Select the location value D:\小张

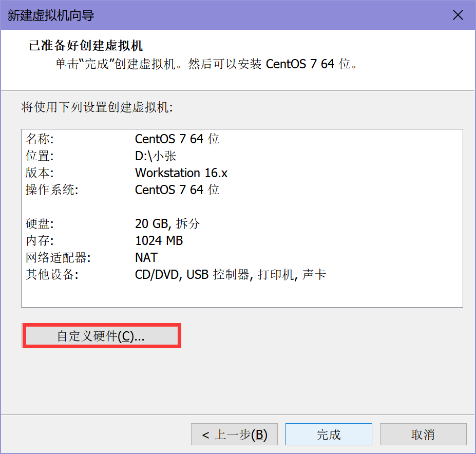pos(156,156)
